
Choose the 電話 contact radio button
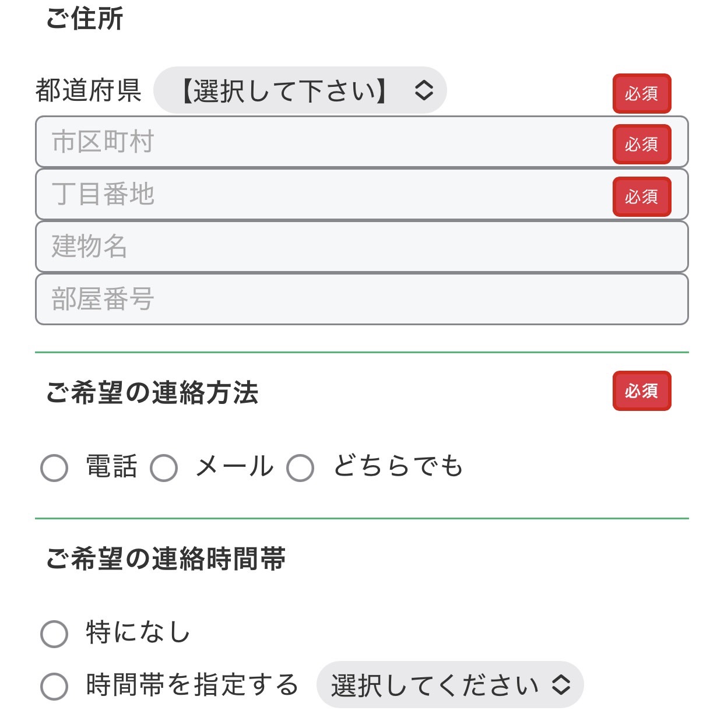54,467
